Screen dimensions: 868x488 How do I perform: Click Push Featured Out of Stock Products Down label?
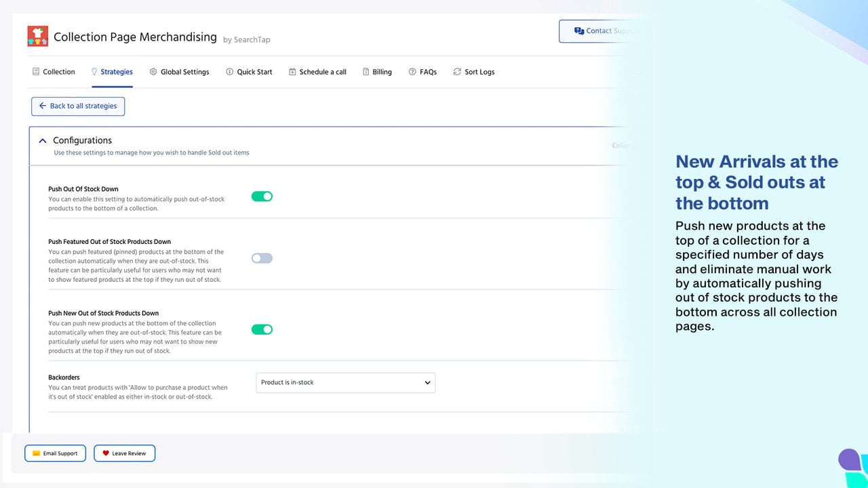click(109, 241)
